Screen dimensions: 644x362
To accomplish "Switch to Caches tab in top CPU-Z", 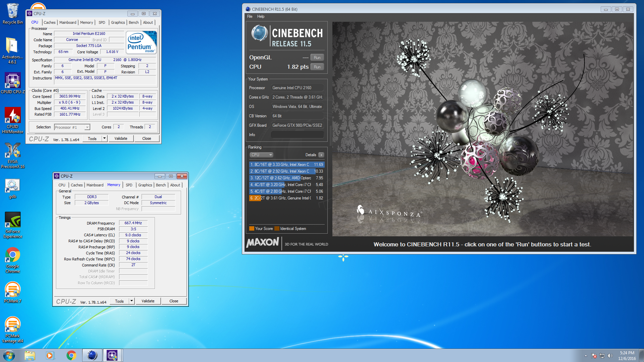I will (50, 22).
